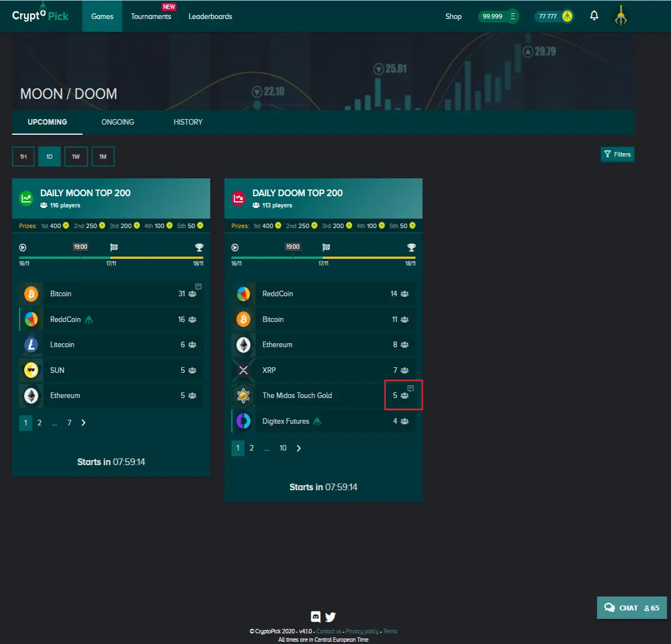671x644 pixels.
Task: Click the ReddCoin icon in Daily Doom
Action: [x=243, y=293]
